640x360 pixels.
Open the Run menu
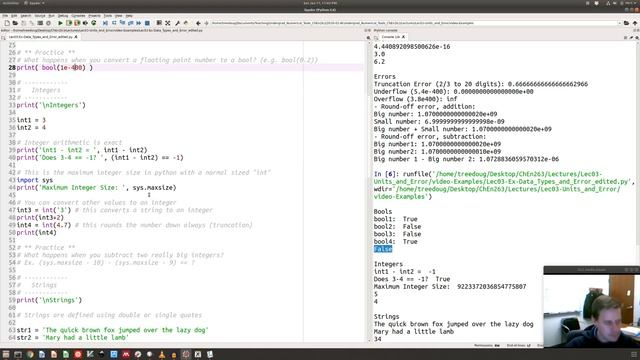click(x=51, y=16)
